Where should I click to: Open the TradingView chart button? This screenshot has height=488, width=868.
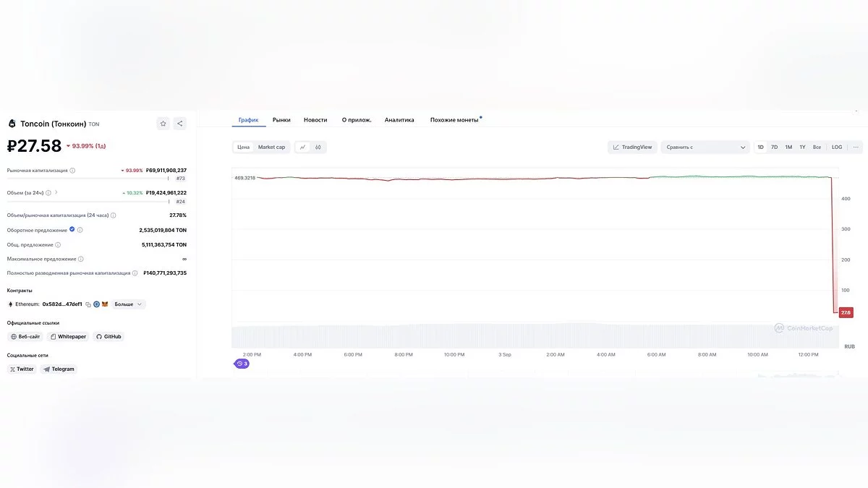tap(632, 147)
